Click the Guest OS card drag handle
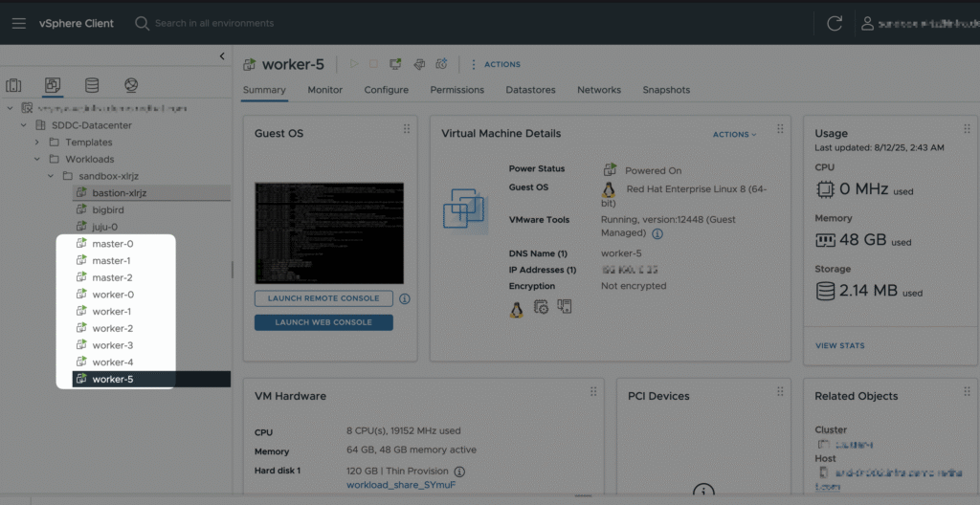 point(407,129)
